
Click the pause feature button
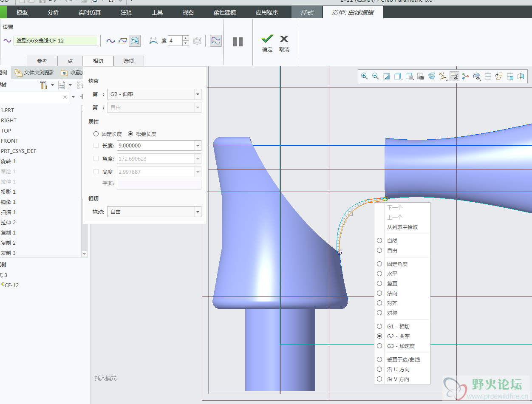pos(238,42)
